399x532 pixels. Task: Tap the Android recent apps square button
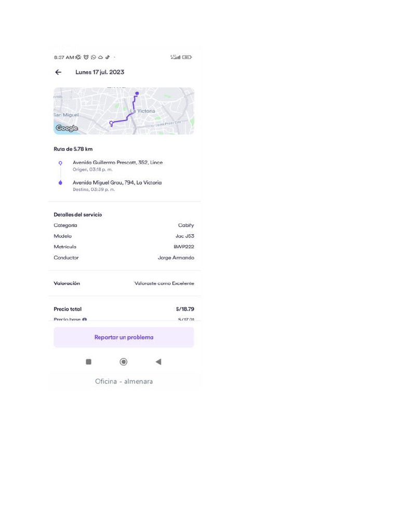[88, 362]
